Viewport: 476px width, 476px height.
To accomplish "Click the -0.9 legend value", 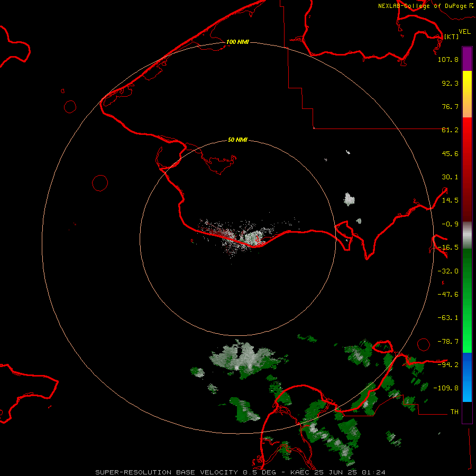I will [x=450, y=224].
